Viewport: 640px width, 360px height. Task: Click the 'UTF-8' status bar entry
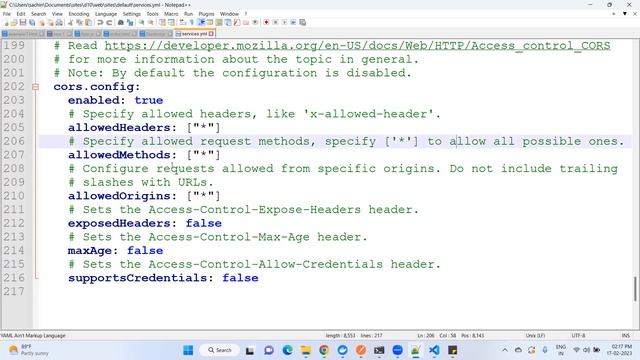tap(578, 336)
